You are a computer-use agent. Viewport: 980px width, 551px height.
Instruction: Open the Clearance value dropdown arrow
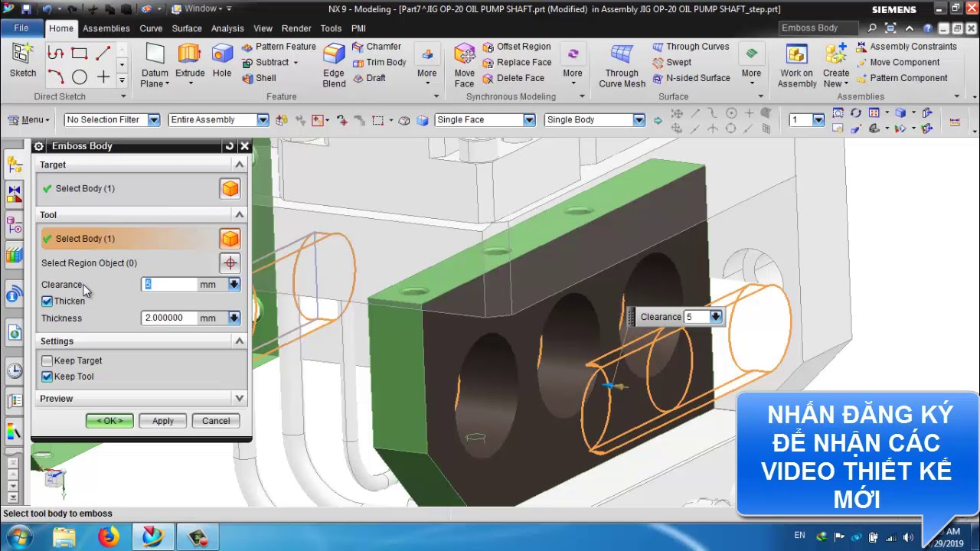click(x=234, y=285)
